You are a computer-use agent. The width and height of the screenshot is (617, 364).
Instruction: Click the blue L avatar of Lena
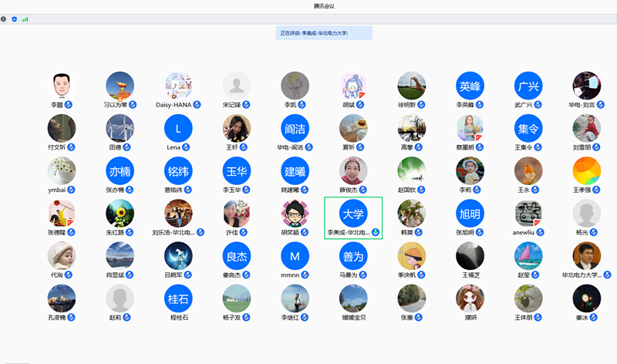(x=178, y=128)
